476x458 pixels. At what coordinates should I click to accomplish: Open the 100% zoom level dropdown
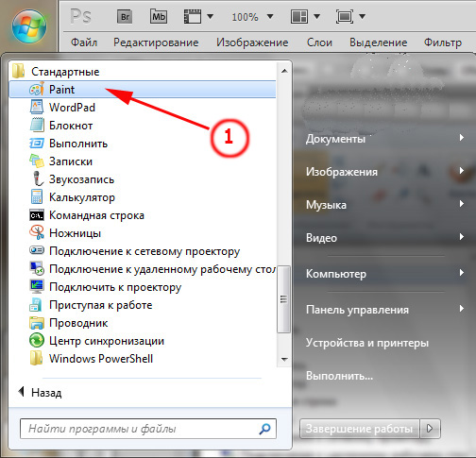click(x=270, y=16)
